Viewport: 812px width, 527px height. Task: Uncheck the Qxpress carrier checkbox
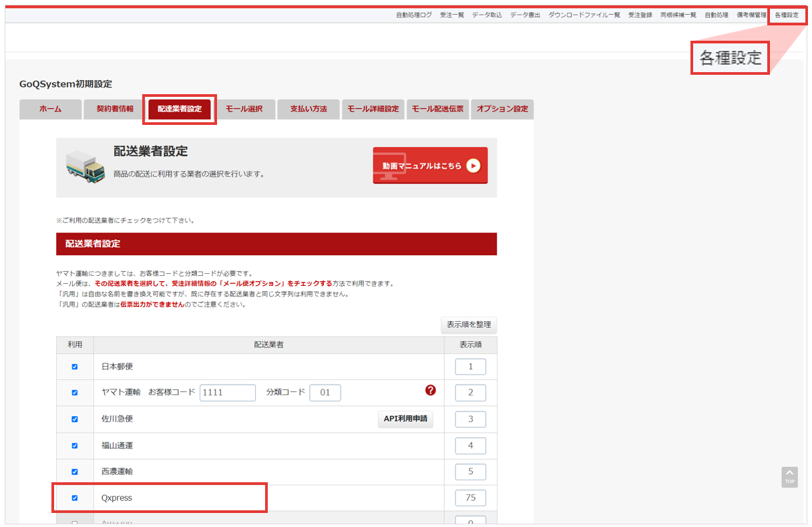click(75, 498)
